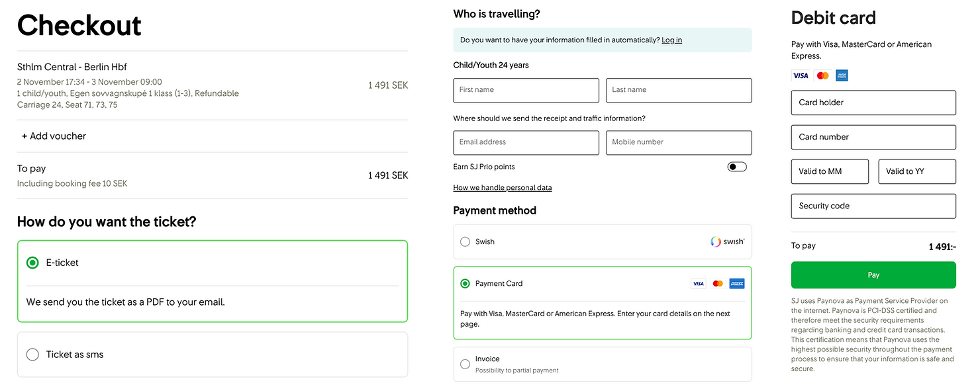This screenshot has width=980, height=389.
Task: Click the MasterCard icon in Payment Card option
Action: click(718, 284)
